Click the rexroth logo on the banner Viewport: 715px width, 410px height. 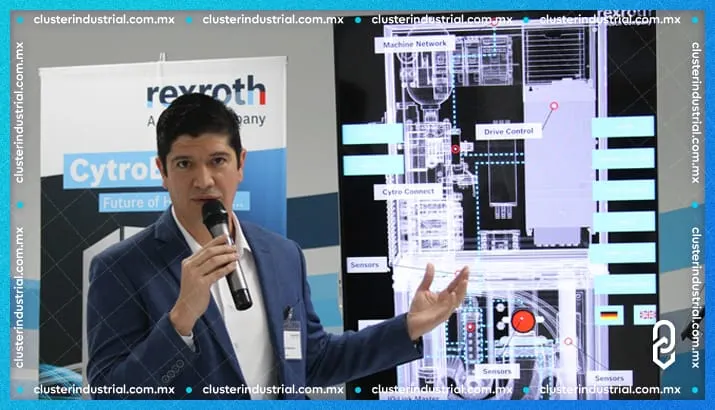click(x=206, y=91)
